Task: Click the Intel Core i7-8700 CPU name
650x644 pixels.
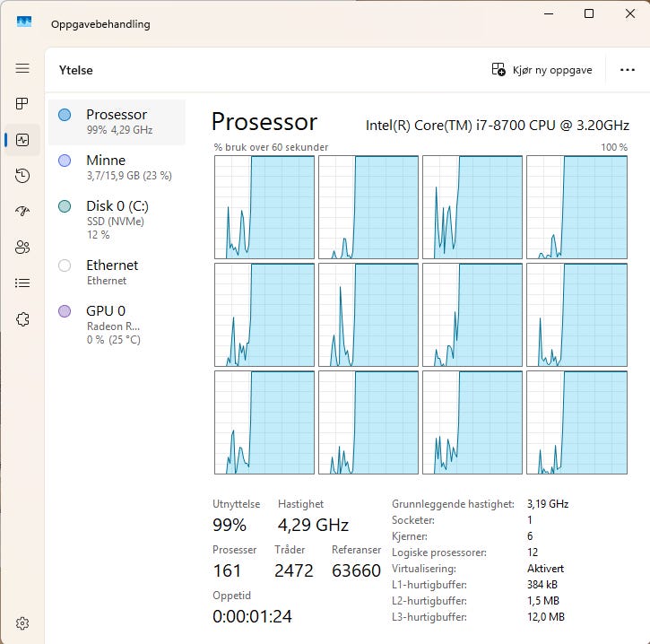Action: point(497,126)
